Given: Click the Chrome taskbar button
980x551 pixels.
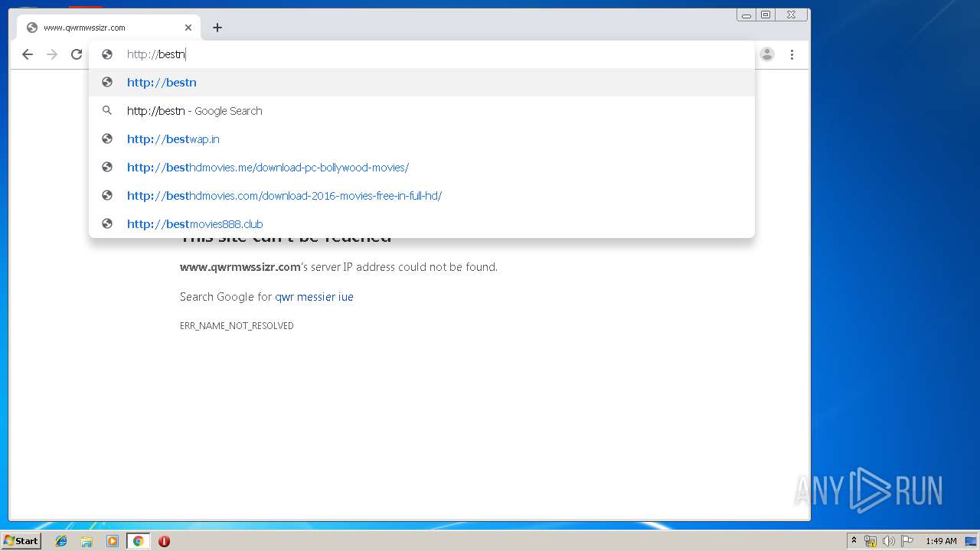Looking at the screenshot, I should point(138,541).
